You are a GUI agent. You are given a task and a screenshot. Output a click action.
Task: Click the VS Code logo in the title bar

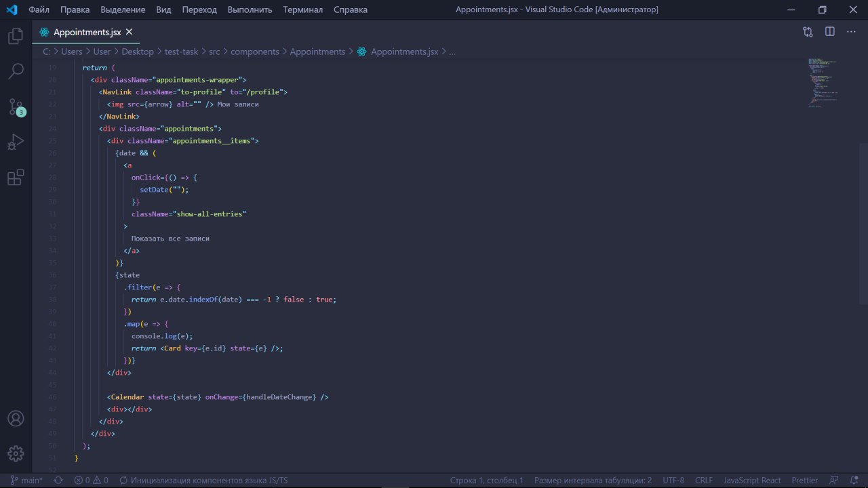pyautogui.click(x=12, y=9)
